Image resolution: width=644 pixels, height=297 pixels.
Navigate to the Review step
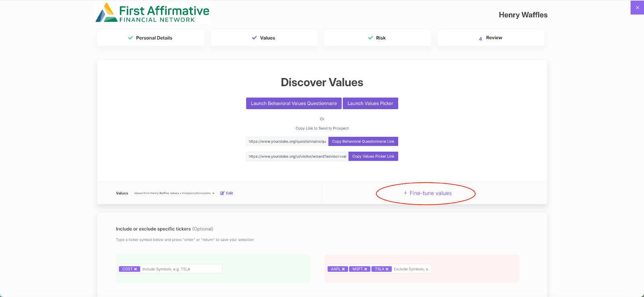(491, 38)
